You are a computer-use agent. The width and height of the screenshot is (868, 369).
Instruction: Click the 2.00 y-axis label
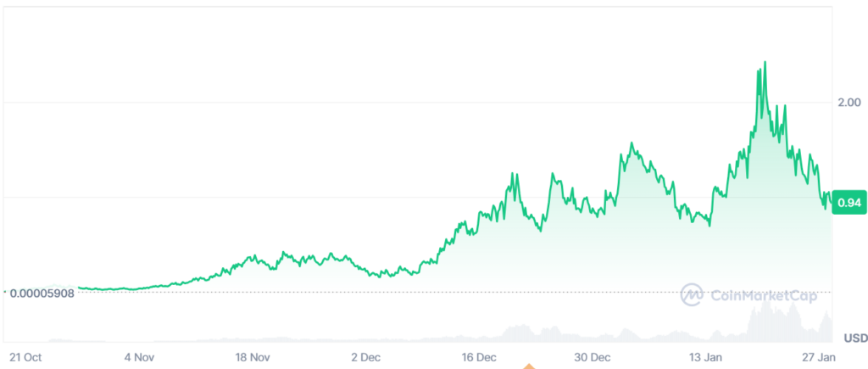coord(849,102)
